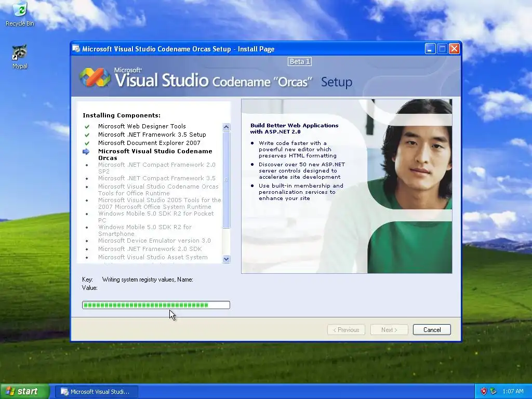This screenshot has width=532, height=399.
Task: Click the Visual Studio logo in the banner
Action: pyautogui.click(x=95, y=77)
